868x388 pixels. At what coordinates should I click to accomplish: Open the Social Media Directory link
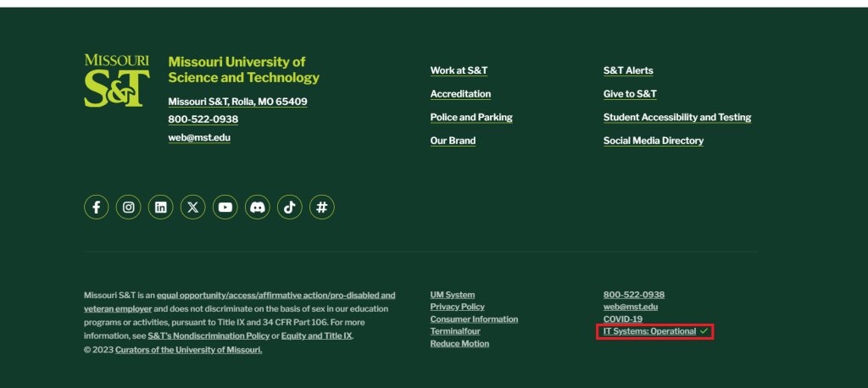pos(654,141)
